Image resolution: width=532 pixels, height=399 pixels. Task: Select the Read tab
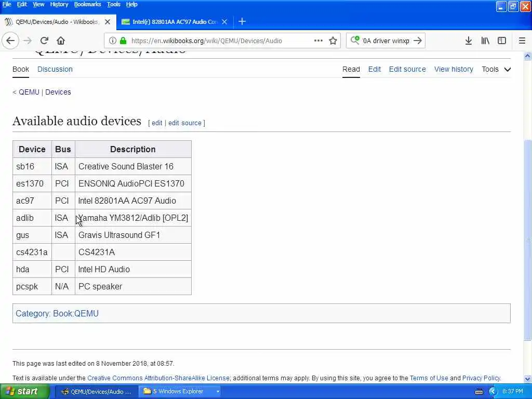pyautogui.click(x=351, y=69)
